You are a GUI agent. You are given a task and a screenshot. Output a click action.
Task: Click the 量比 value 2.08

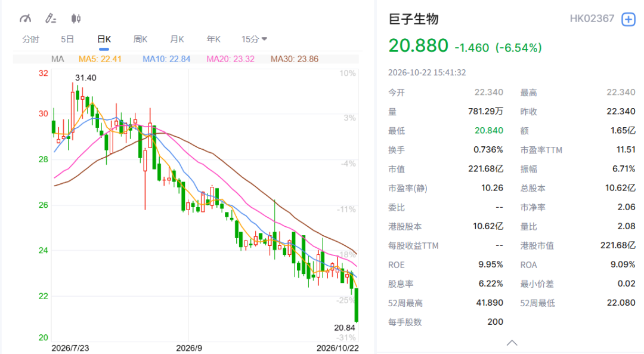(x=626, y=226)
